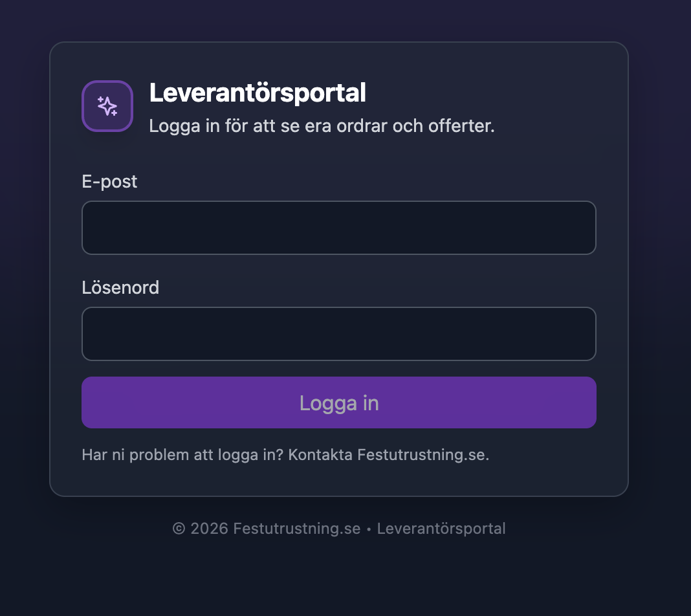Click the sparkle logo icon
This screenshot has width=691, height=616.
pyautogui.click(x=107, y=106)
